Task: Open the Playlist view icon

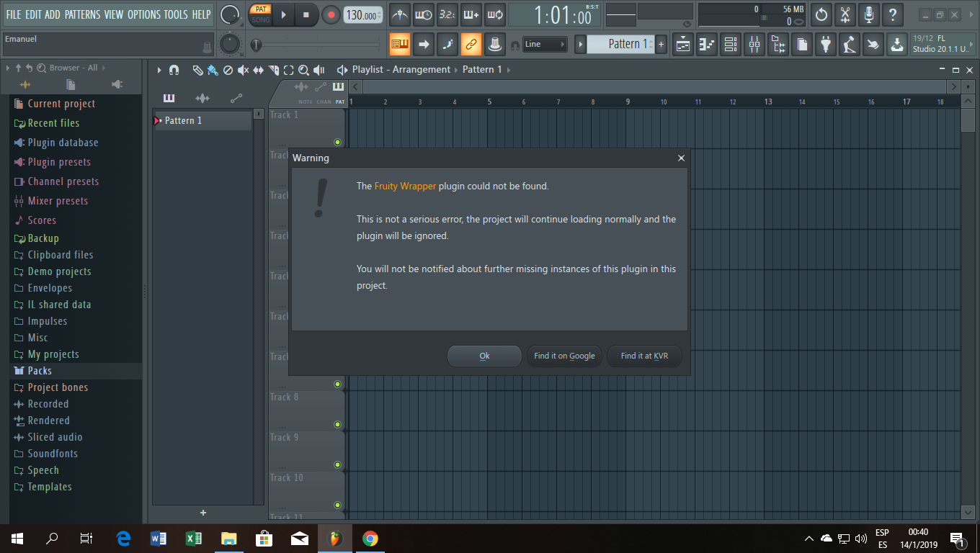Action: coord(683,44)
